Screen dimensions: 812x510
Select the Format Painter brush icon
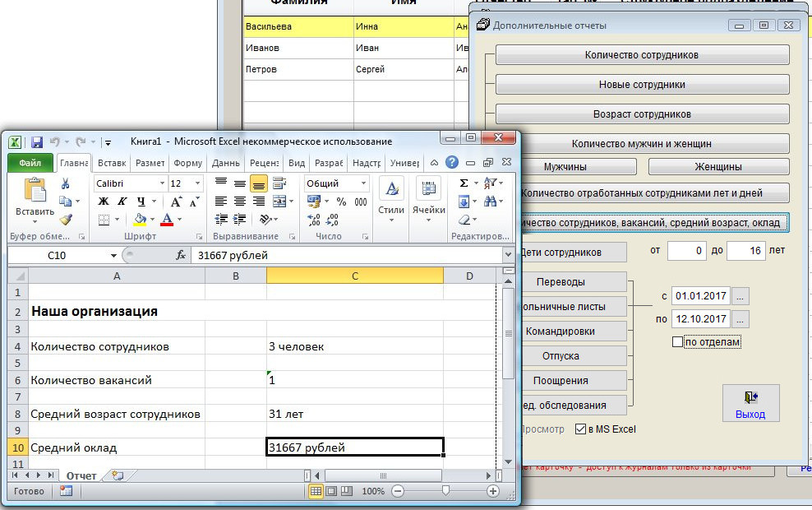(66, 220)
